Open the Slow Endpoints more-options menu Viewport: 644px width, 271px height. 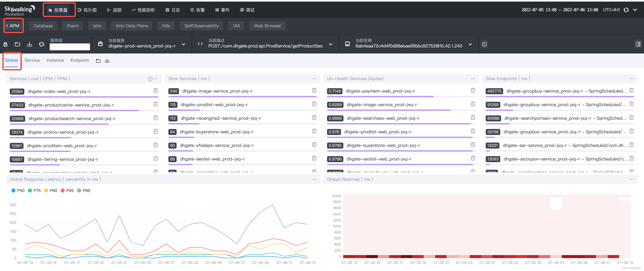pos(632,79)
